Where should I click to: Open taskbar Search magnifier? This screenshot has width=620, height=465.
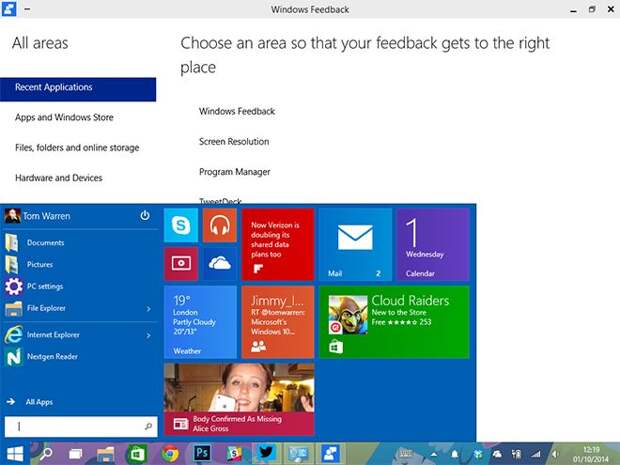point(45,454)
